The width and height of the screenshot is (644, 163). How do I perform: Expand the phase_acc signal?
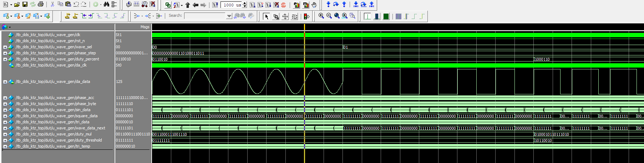(x=5, y=98)
